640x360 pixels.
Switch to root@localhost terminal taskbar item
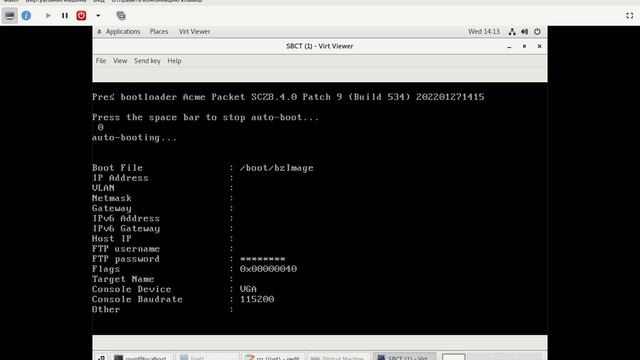click(142, 357)
